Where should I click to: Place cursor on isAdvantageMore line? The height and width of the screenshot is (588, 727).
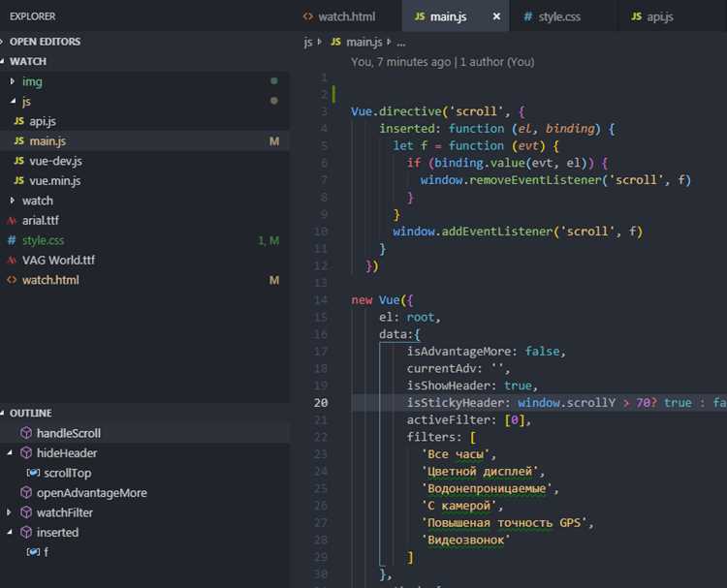487,352
